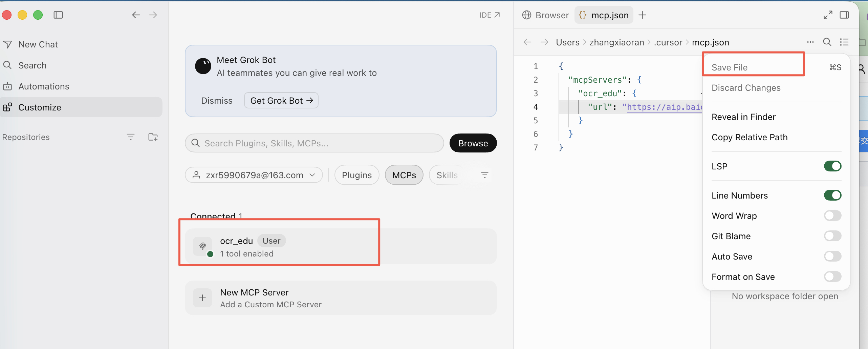Open the ocr_edu MCP server entry

(x=341, y=247)
